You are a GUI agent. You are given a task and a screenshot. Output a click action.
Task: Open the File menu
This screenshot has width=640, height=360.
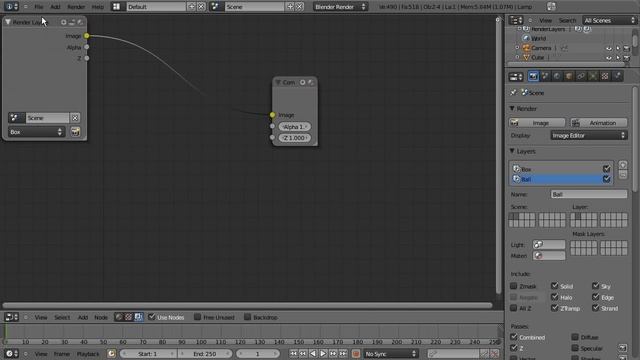[x=38, y=7]
